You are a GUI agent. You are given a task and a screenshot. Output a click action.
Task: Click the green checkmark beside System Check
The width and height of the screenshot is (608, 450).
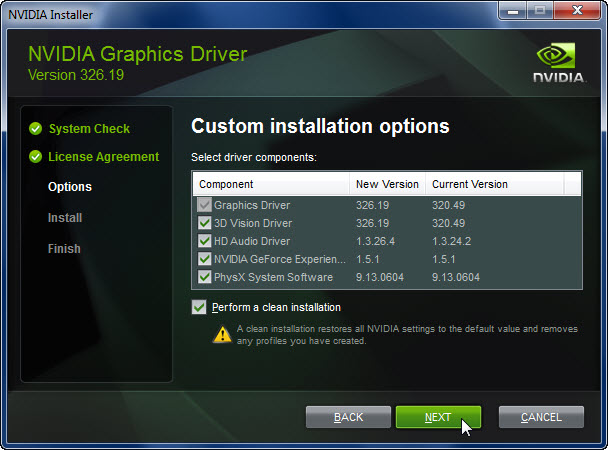35,128
